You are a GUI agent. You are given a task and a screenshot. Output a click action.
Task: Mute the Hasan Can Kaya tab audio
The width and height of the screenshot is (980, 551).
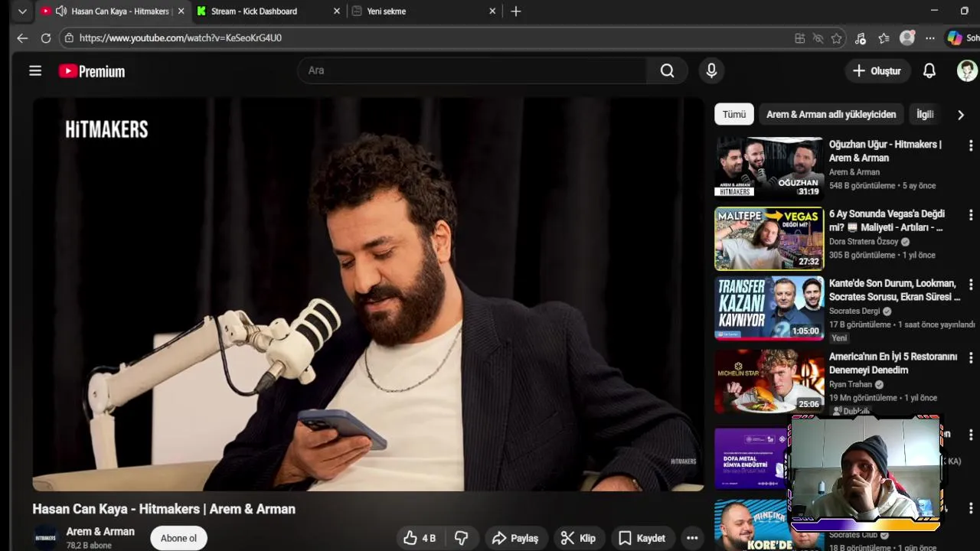point(61,11)
